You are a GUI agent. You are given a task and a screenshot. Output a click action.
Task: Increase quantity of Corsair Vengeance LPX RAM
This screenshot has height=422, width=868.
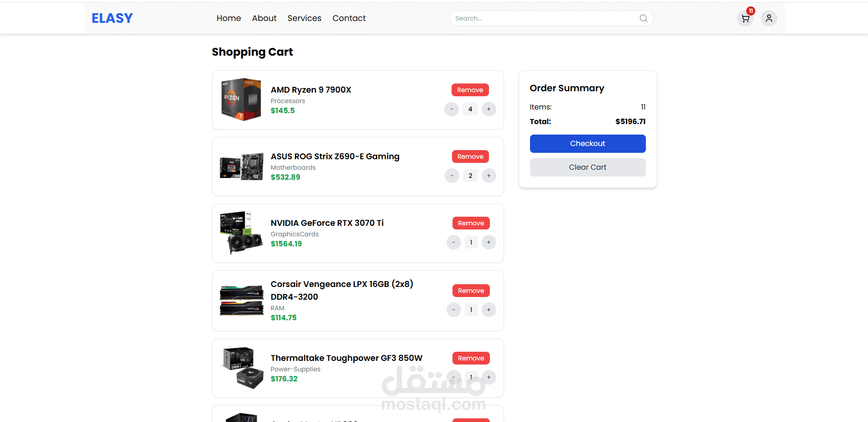(489, 310)
